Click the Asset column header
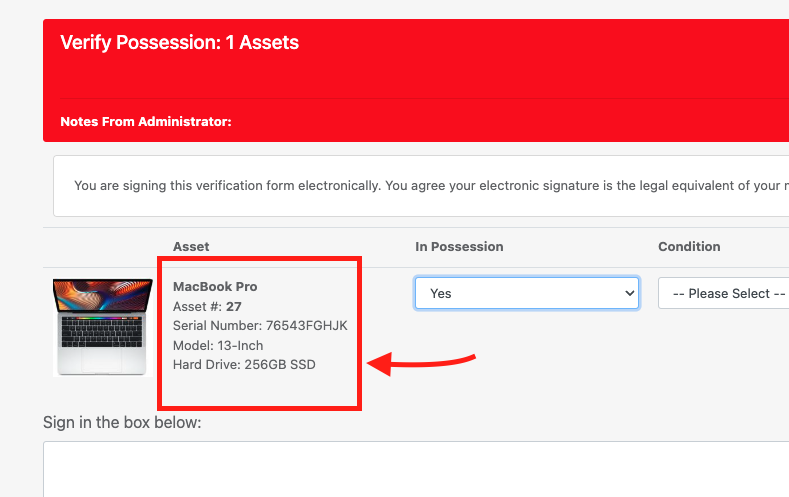The height and width of the screenshot is (497, 789). click(x=191, y=246)
